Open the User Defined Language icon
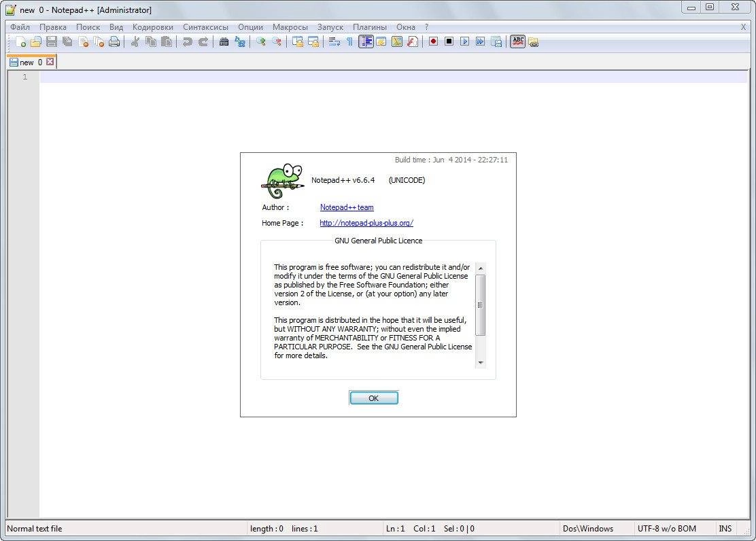756x541 pixels. 381,42
